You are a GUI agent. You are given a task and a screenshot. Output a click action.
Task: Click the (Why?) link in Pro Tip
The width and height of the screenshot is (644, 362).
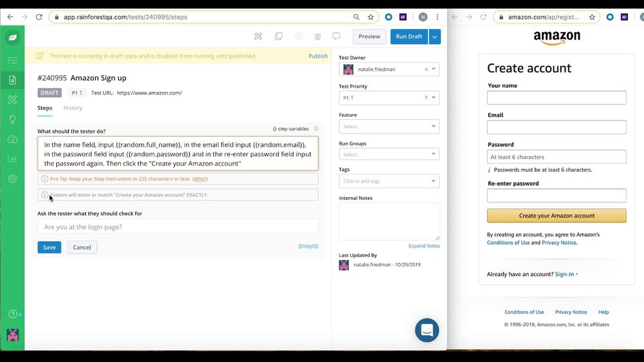pos(200,179)
